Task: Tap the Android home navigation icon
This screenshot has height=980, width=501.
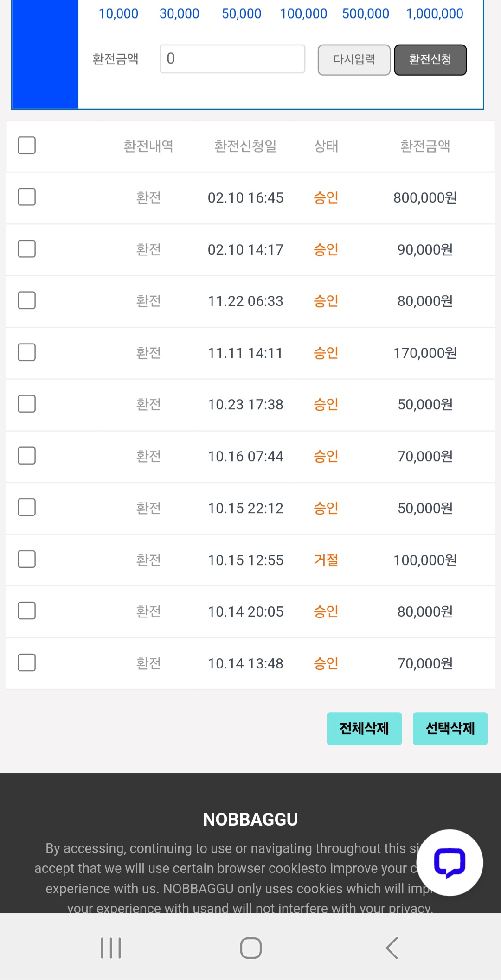Action: tap(251, 948)
